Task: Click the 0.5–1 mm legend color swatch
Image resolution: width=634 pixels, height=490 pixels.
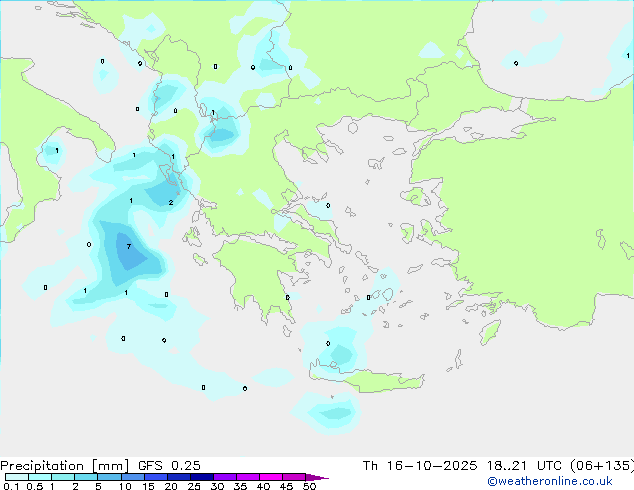Action: tap(40, 477)
